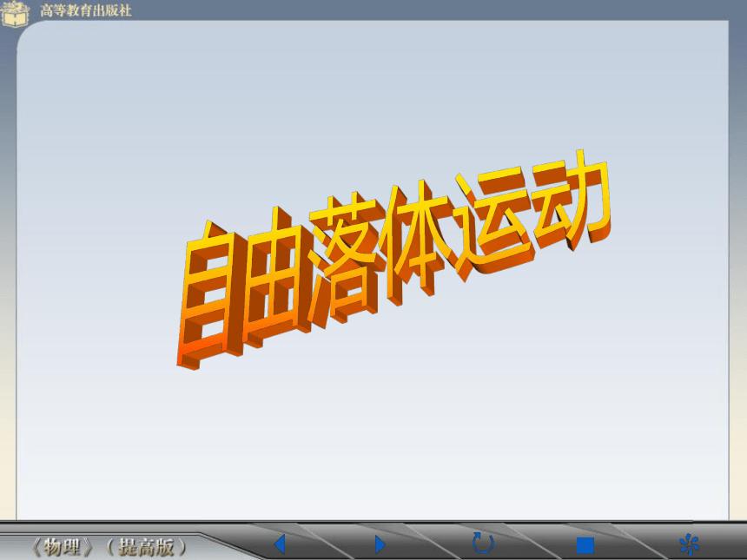The height and width of the screenshot is (560, 747).
Task: Click the blue pinwheel icon
Action: [689, 544]
